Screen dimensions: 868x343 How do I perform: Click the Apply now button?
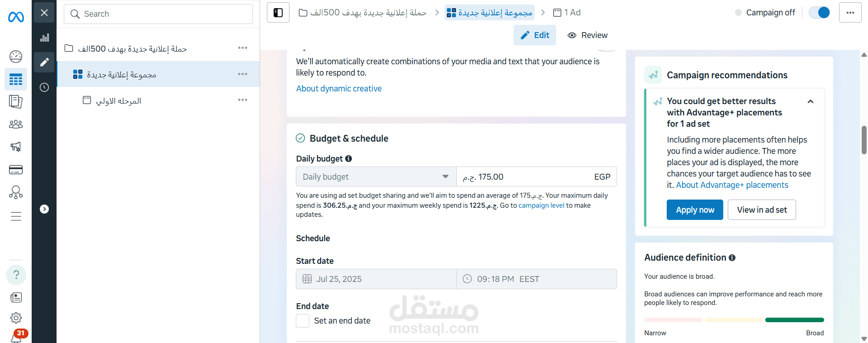[x=695, y=210]
